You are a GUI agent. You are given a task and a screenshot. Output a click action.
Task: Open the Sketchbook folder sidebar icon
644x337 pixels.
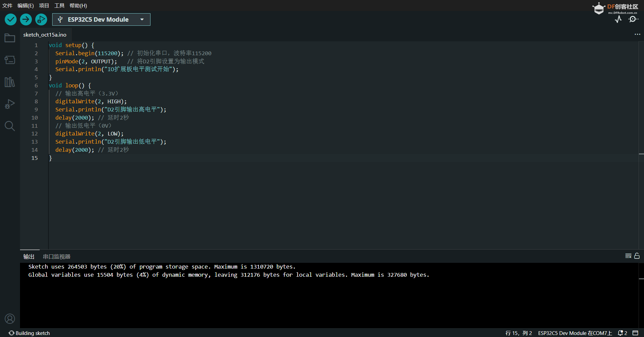point(9,38)
